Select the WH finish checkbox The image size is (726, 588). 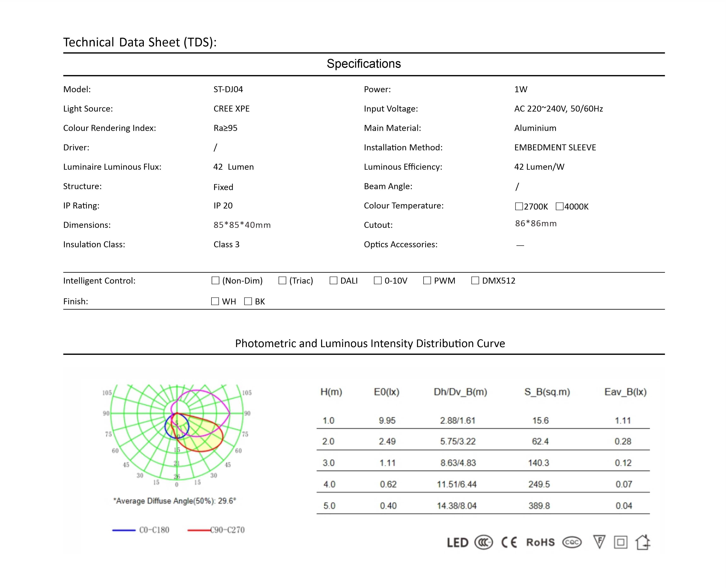[x=215, y=301]
